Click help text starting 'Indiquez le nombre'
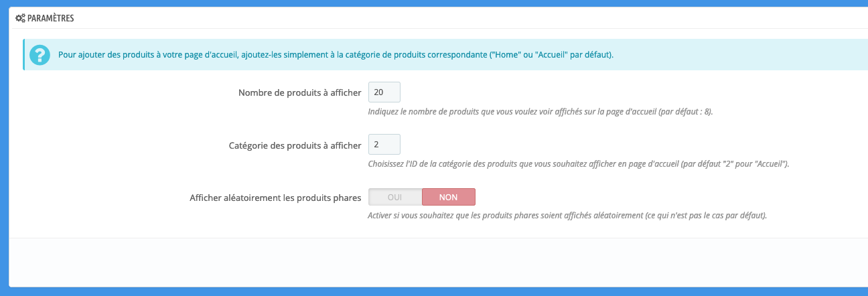 (x=469, y=112)
